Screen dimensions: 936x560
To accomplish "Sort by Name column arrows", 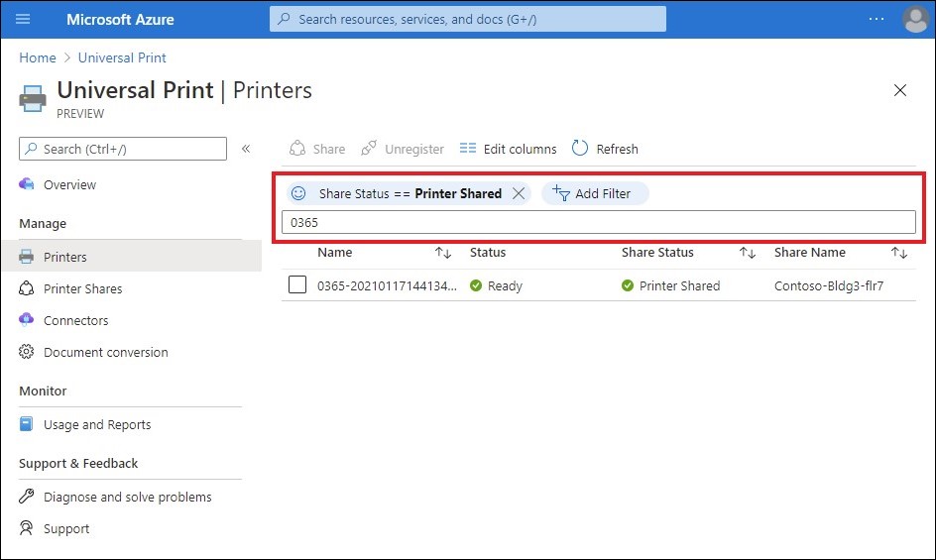I will click(x=443, y=253).
